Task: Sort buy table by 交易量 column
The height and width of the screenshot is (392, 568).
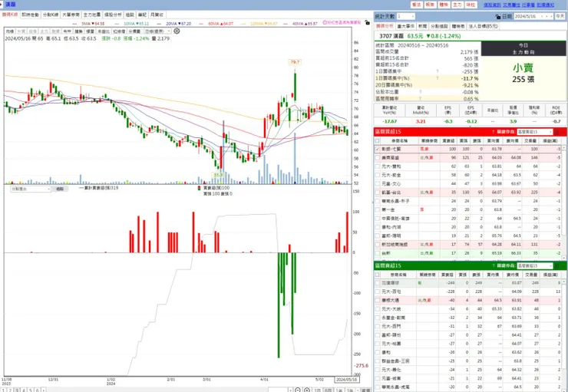Action: (x=530, y=141)
